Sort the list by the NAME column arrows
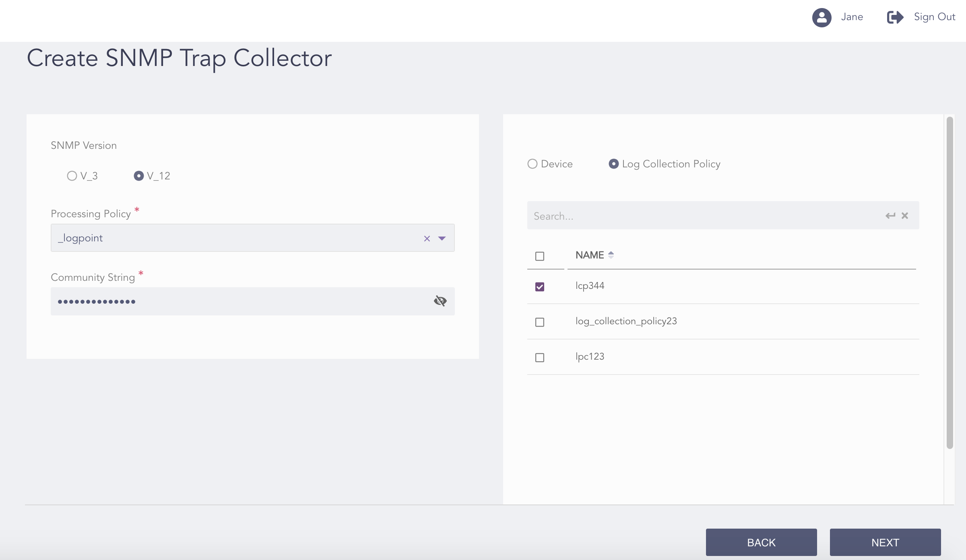This screenshot has width=966, height=560. tap(611, 255)
